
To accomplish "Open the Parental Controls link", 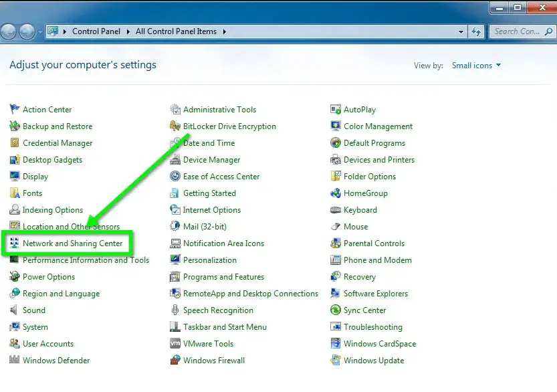I will 374,243.
